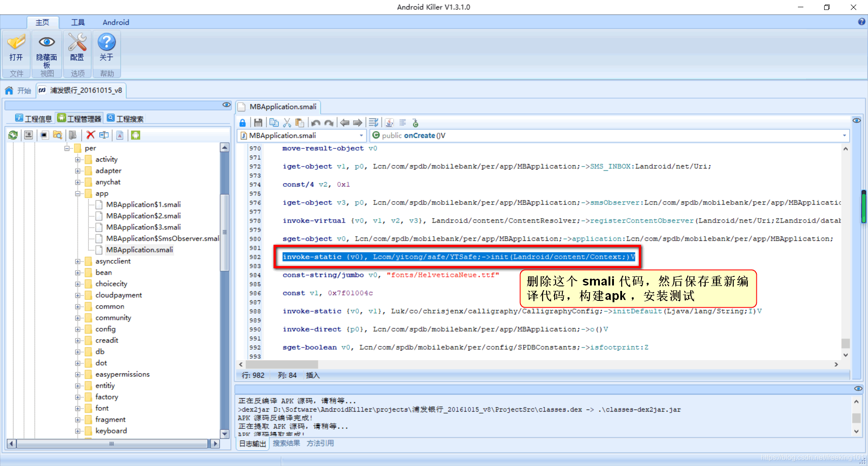Navigate forward with the right arrow icon
Screen dimensions: 868x466
coord(358,123)
